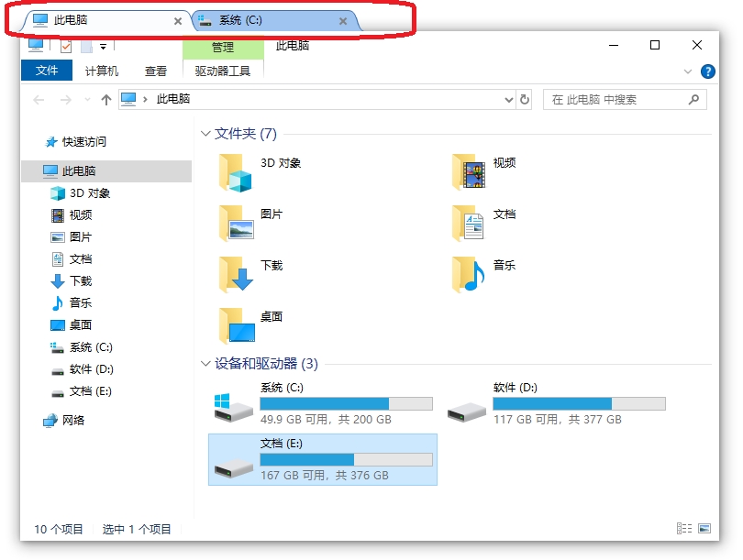743x560 pixels.
Task: Click the 文档 (E:) usage bar
Action: (347, 460)
